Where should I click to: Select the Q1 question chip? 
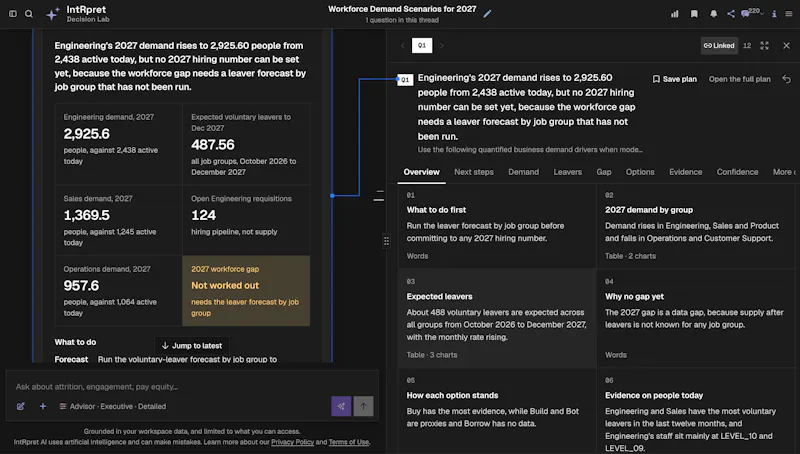422,45
